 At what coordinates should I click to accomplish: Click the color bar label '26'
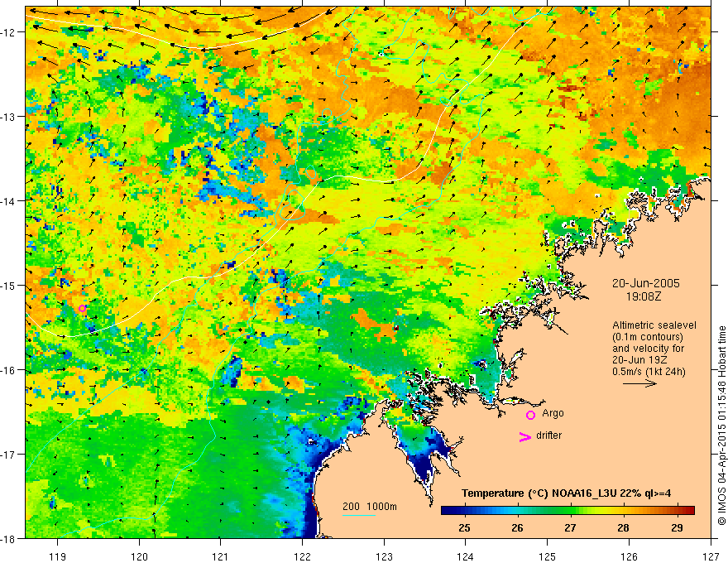coord(517,527)
